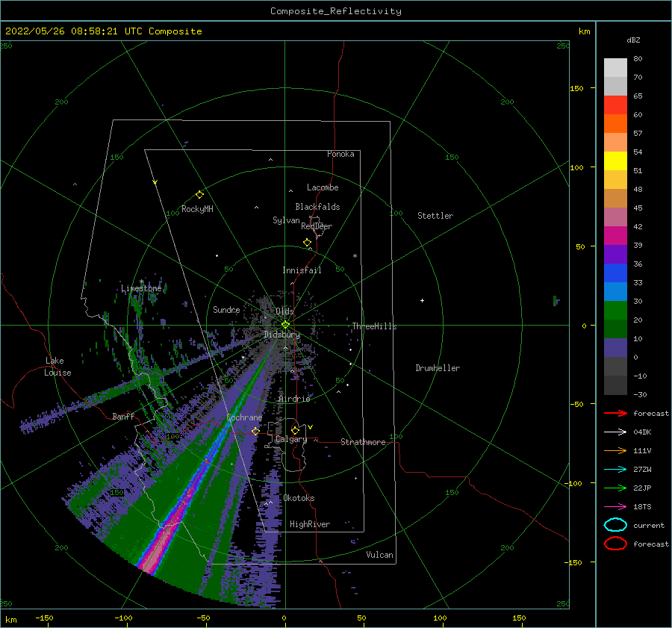Click the Vulcan label
Viewport: 672px width, 628px height.
point(379,555)
